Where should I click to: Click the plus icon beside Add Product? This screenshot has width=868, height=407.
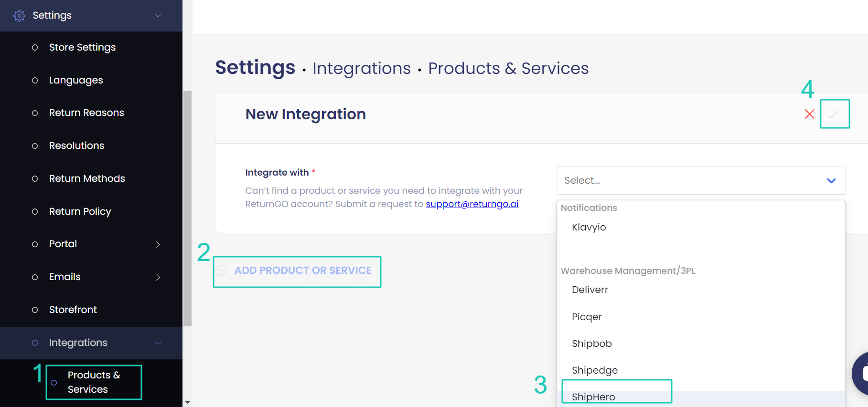coord(221,271)
